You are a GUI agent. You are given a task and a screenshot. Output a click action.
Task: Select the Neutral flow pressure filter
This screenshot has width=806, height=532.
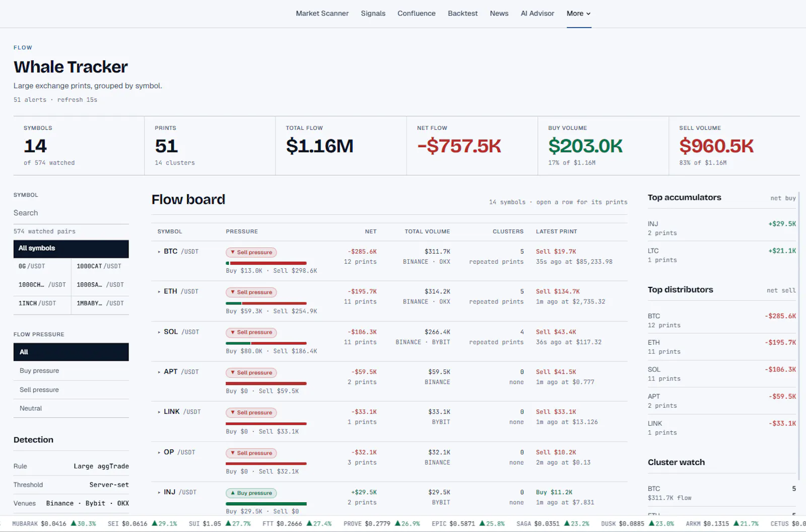(71, 408)
